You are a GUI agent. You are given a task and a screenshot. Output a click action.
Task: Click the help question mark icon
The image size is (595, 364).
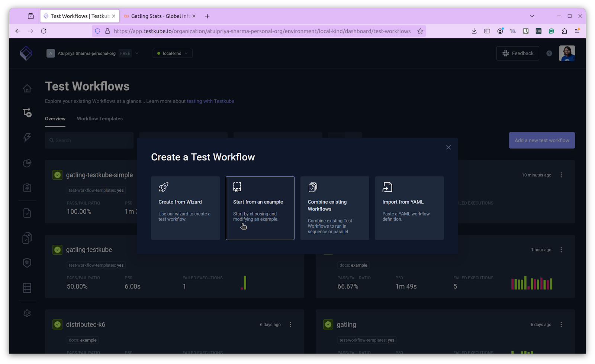tap(549, 53)
